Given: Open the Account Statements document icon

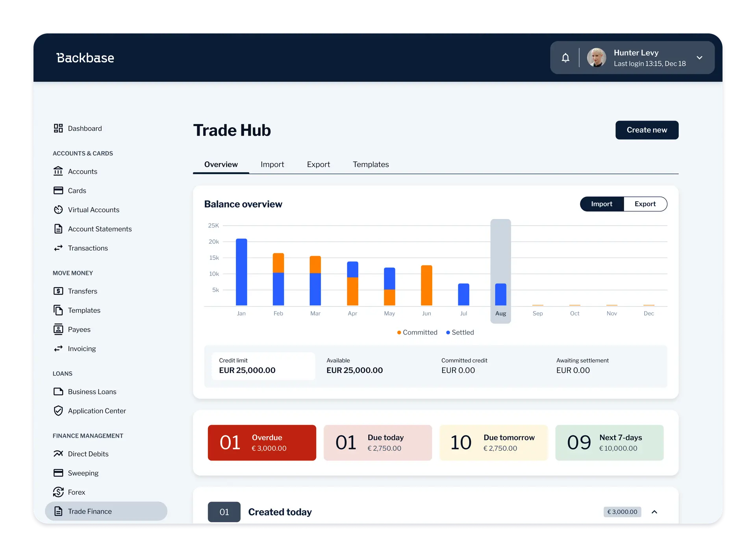Looking at the screenshot, I should [x=58, y=229].
